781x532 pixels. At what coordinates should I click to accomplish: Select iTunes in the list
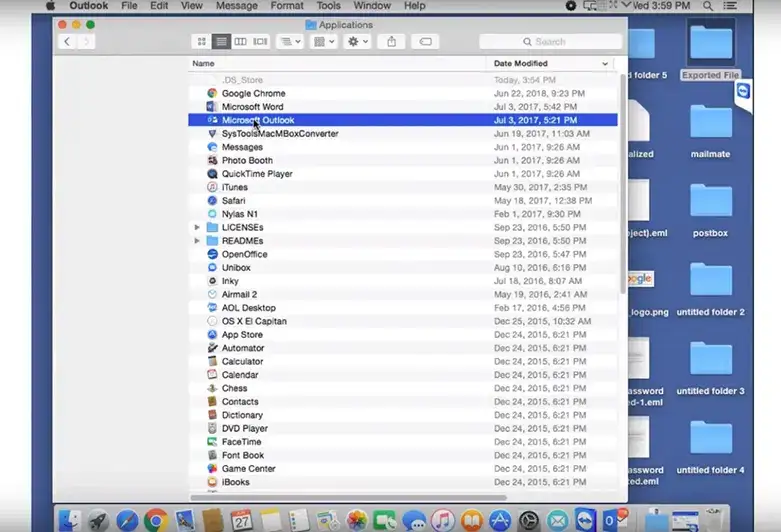402,187
